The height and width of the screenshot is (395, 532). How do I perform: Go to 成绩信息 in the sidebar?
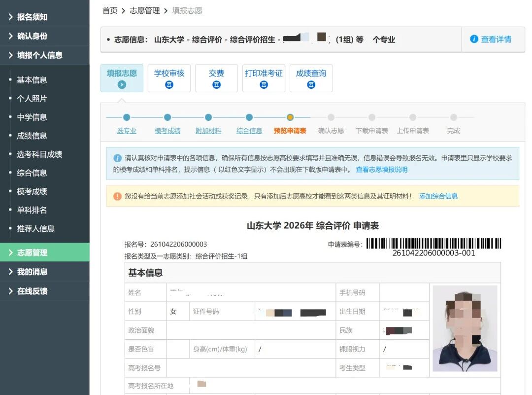pyautogui.click(x=32, y=136)
